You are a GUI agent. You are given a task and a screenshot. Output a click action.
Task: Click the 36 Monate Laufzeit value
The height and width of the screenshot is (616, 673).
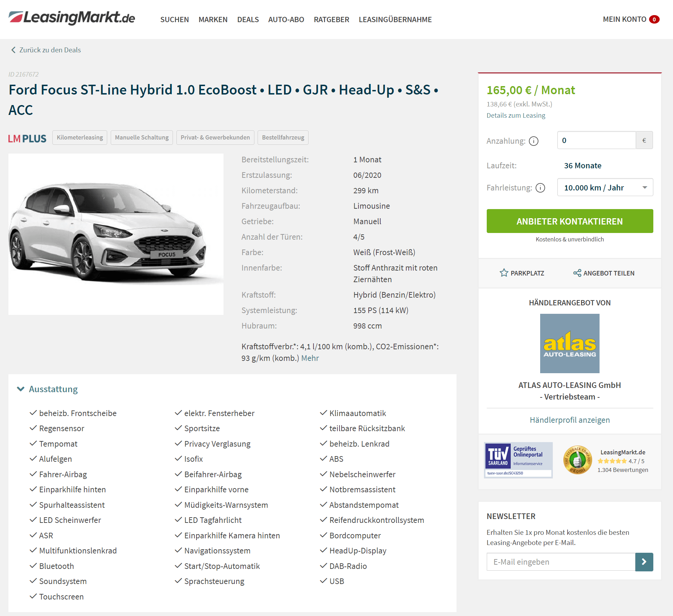[x=583, y=166]
